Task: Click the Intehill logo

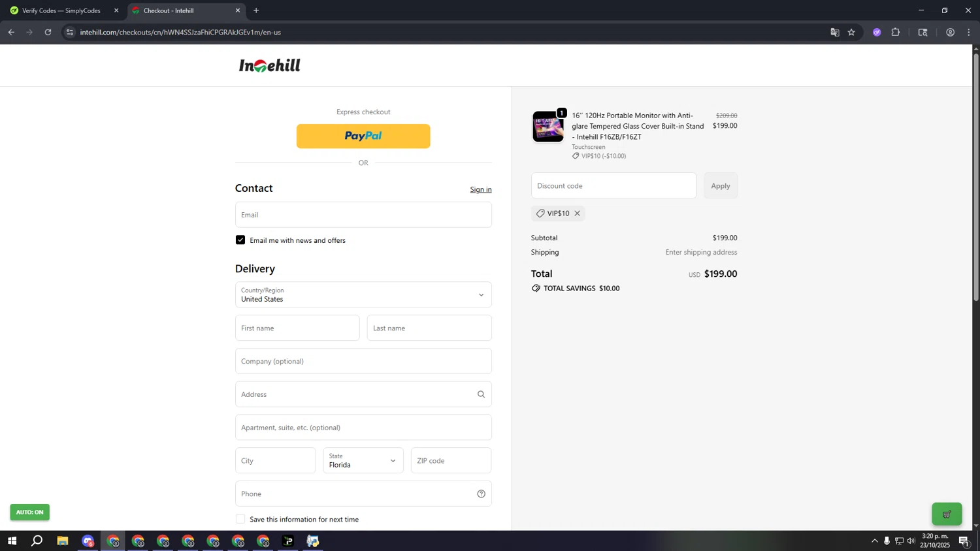Action: point(270,65)
